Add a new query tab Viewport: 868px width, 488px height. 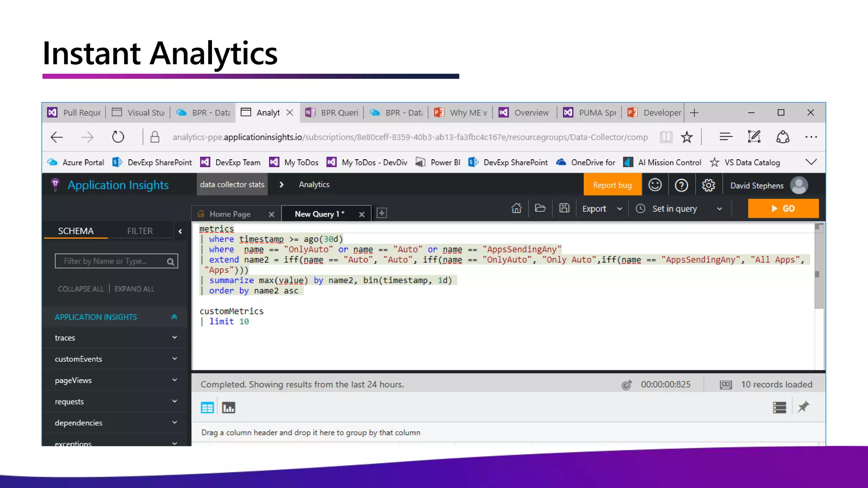[381, 213]
